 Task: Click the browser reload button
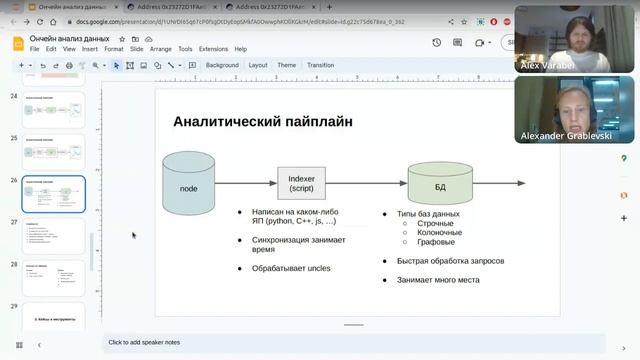pos(40,22)
